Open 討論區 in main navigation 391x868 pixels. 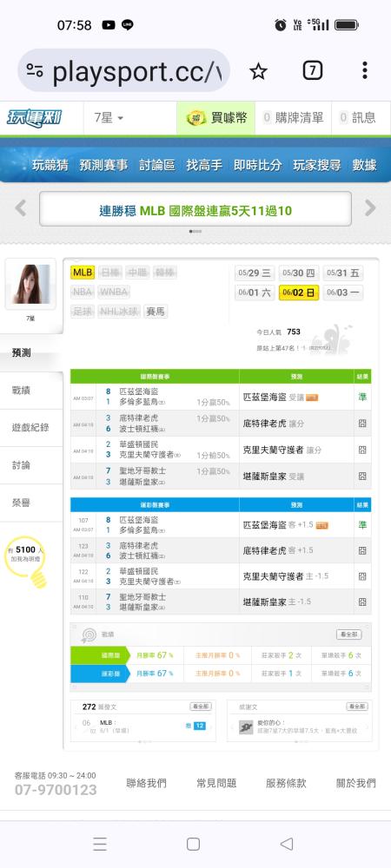tap(156, 165)
